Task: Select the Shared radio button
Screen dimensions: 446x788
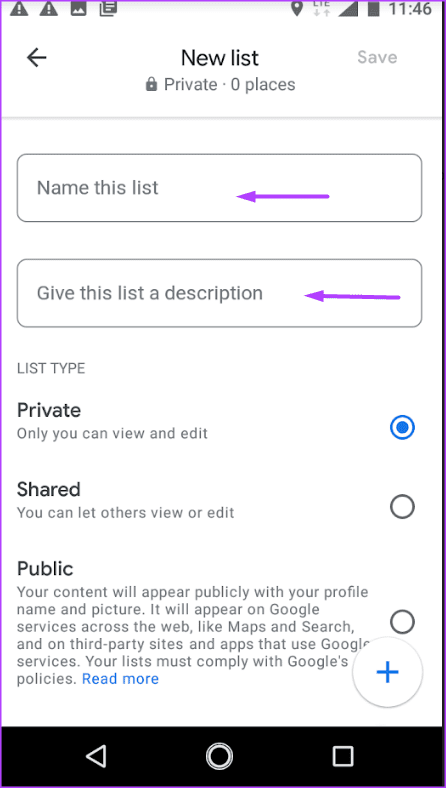Action: (402, 507)
